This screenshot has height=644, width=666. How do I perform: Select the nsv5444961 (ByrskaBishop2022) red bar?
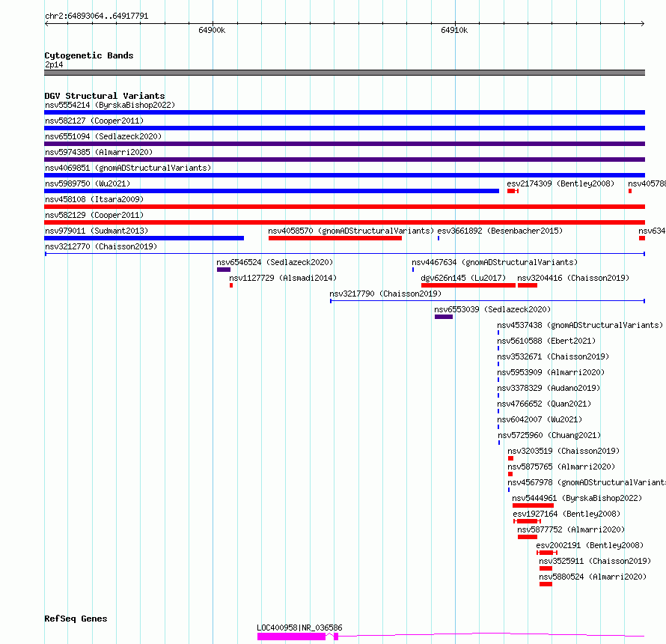pyautogui.click(x=533, y=505)
